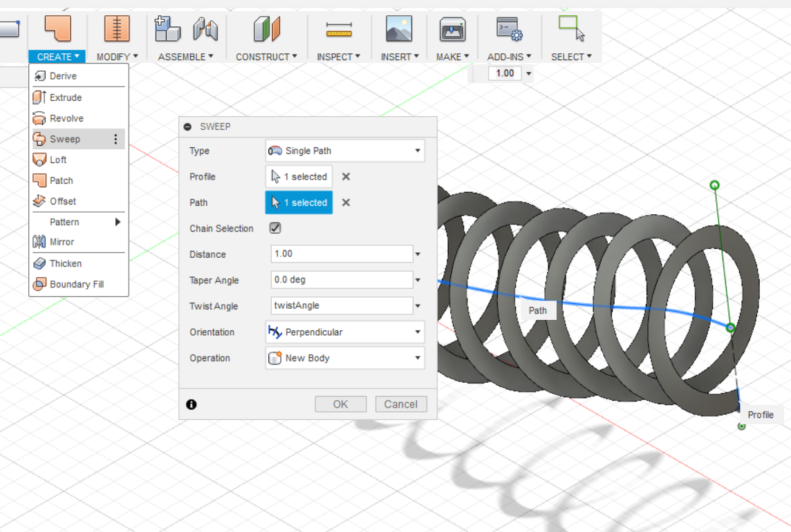Open the Assemble menu
This screenshot has height=532, width=791.
(183, 57)
